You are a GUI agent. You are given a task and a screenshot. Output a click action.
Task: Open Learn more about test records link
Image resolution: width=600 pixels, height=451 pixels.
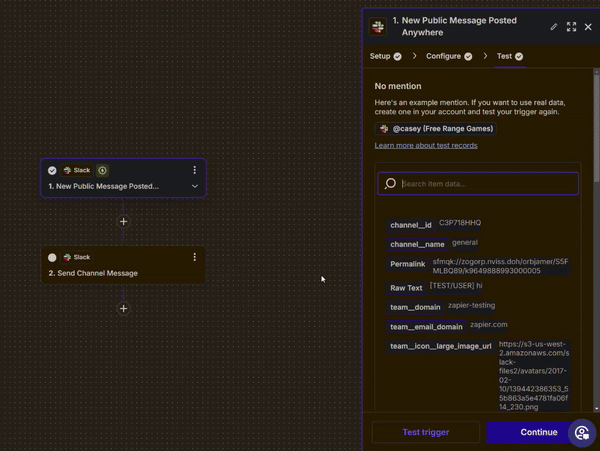(x=426, y=145)
